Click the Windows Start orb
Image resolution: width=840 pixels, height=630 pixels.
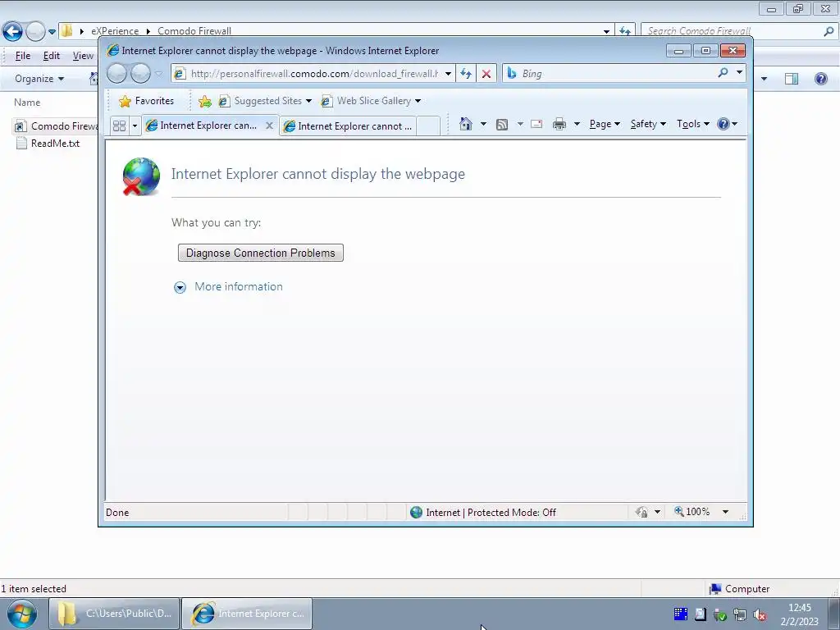22,614
